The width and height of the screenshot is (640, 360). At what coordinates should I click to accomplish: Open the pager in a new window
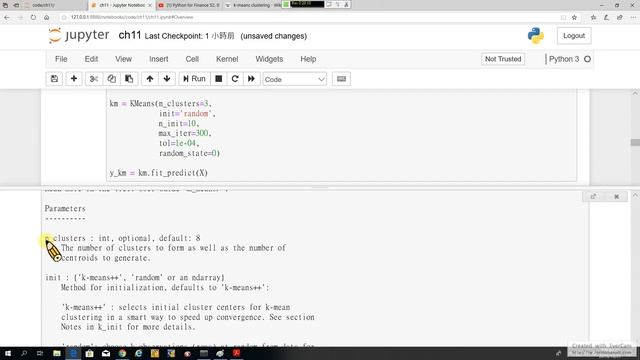(593, 197)
